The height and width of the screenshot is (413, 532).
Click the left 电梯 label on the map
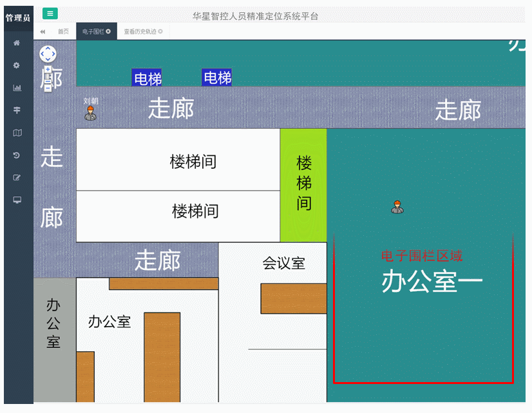tap(147, 78)
